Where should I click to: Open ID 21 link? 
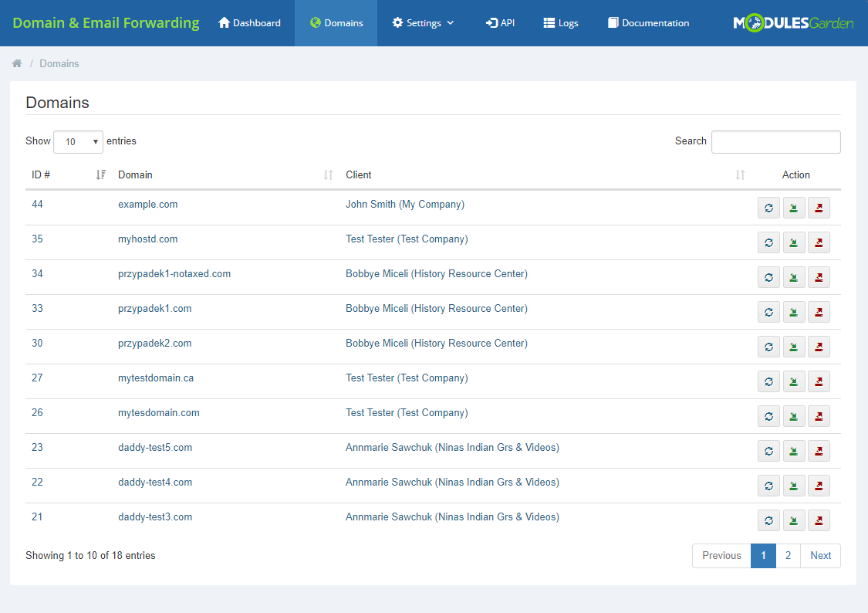click(x=37, y=517)
